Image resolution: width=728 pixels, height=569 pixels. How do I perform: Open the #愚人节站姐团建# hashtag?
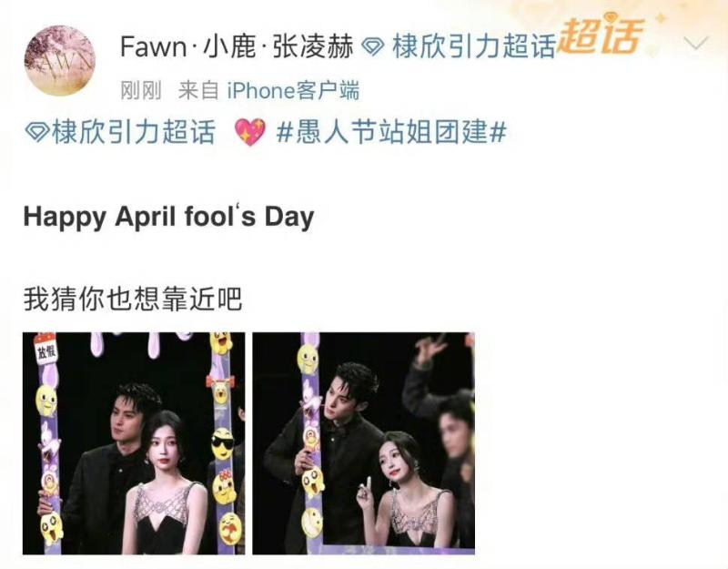coord(390,132)
